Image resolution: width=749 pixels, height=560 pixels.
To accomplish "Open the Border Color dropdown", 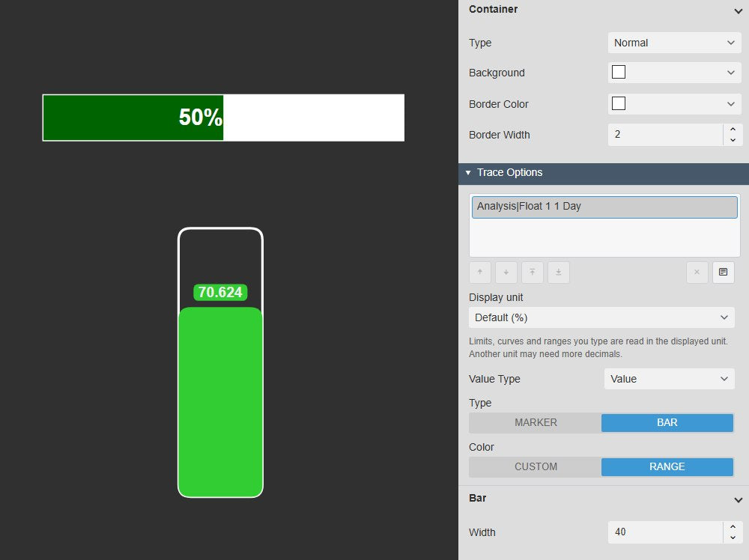I will (x=674, y=104).
